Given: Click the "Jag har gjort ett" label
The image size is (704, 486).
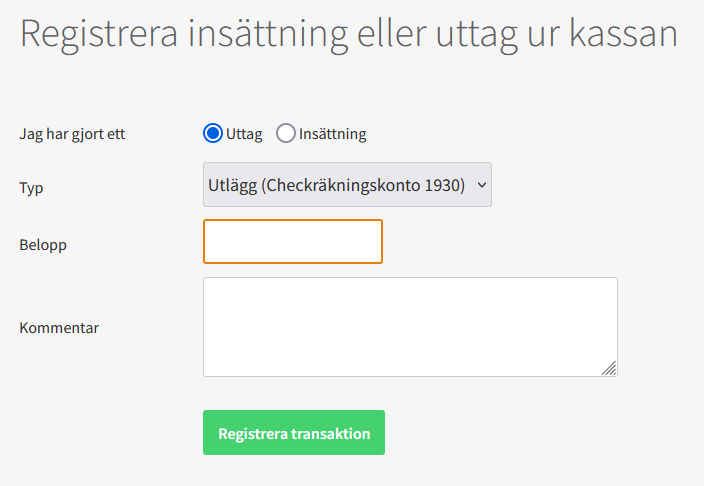Looking at the screenshot, I should click(x=72, y=134).
